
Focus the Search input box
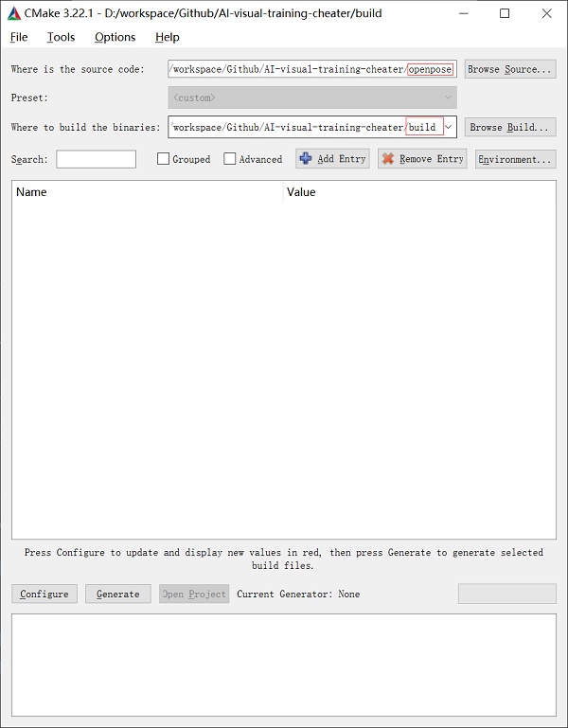[97, 159]
